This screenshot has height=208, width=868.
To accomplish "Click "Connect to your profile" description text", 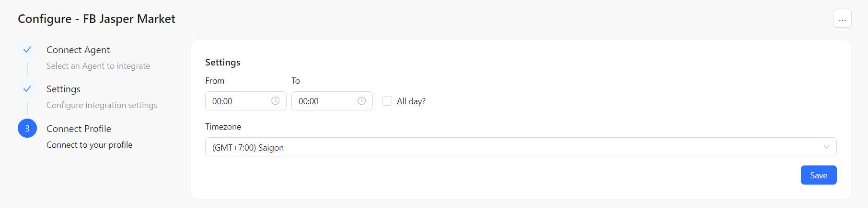I will (x=89, y=145).
